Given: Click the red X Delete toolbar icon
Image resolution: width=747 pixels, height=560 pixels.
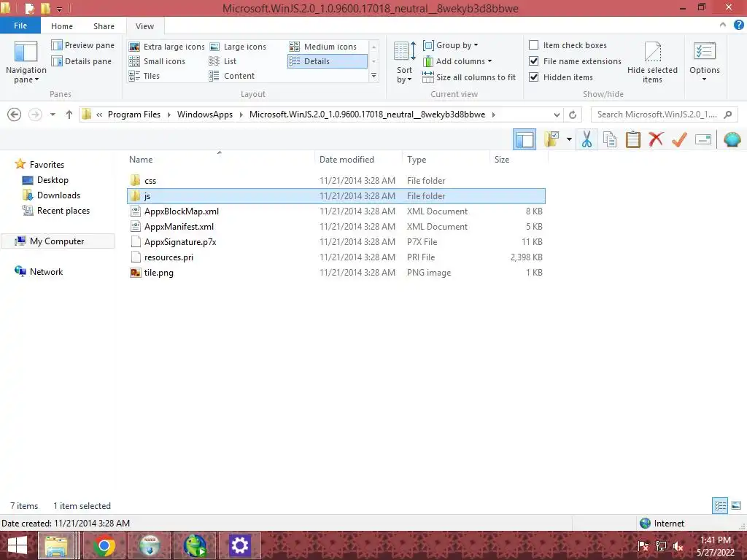Looking at the screenshot, I should 656,139.
